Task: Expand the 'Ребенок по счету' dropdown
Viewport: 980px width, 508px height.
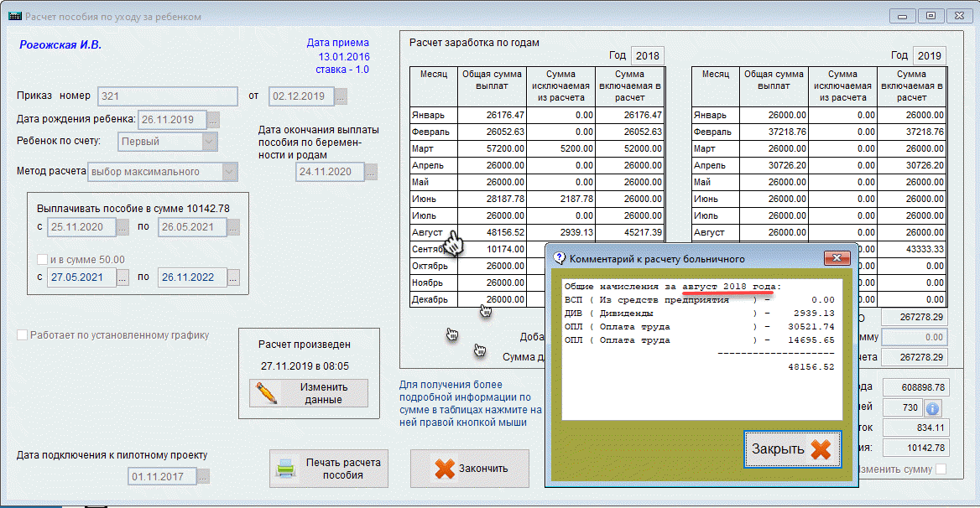Action: coord(209,142)
